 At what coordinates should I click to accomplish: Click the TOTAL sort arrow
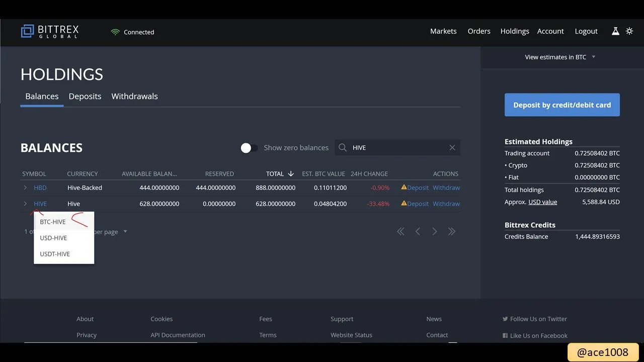(x=291, y=173)
